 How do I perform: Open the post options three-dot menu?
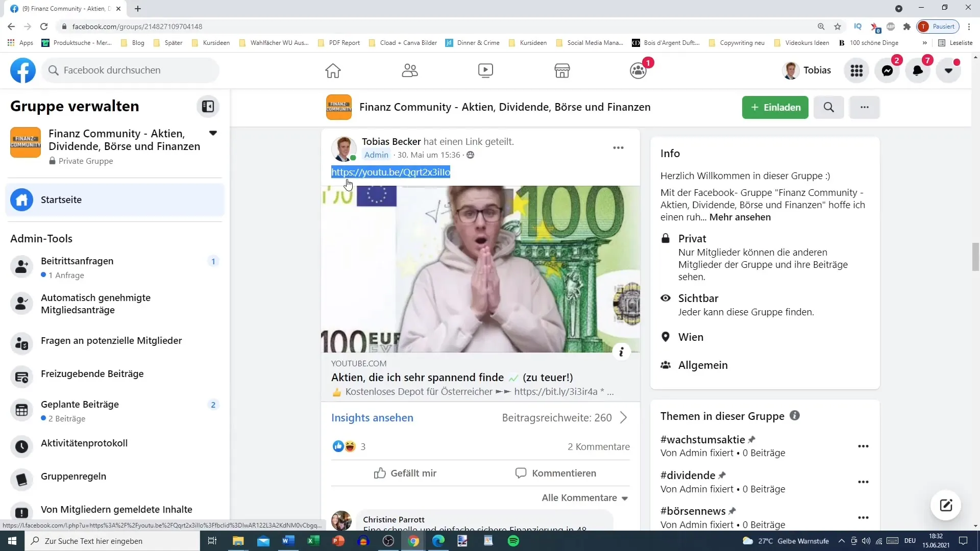tap(618, 148)
